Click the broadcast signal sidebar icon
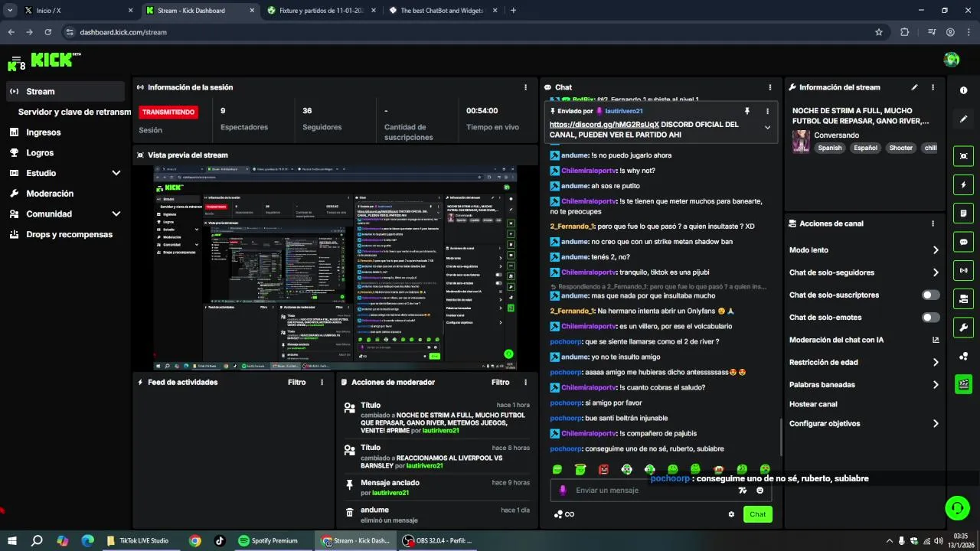The height and width of the screenshot is (551, 980). click(x=963, y=270)
